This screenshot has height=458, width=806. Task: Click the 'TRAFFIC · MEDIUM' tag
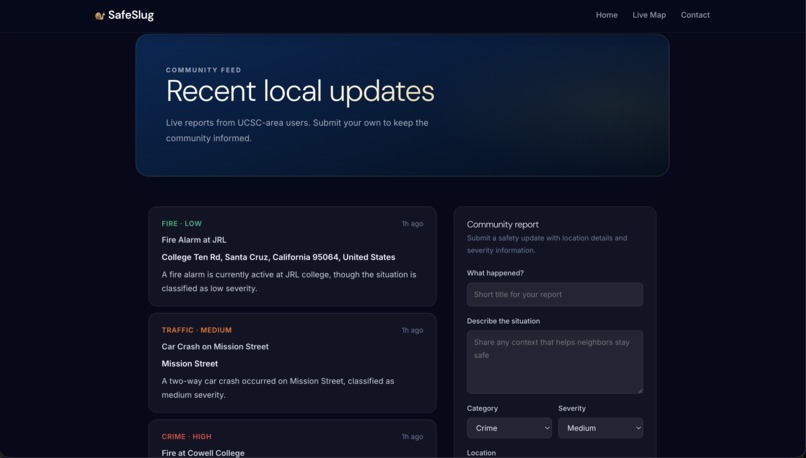click(x=196, y=330)
